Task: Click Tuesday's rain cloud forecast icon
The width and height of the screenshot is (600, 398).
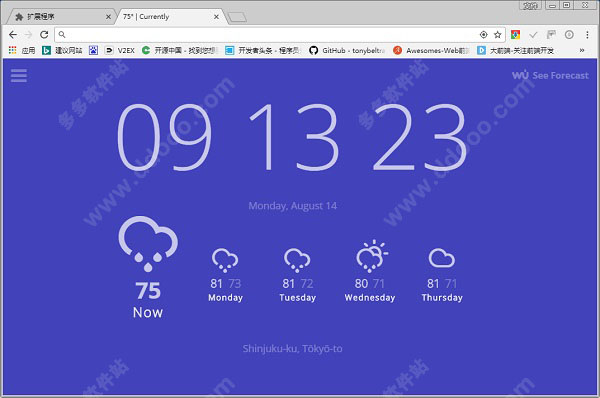Action: click(297, 260)
